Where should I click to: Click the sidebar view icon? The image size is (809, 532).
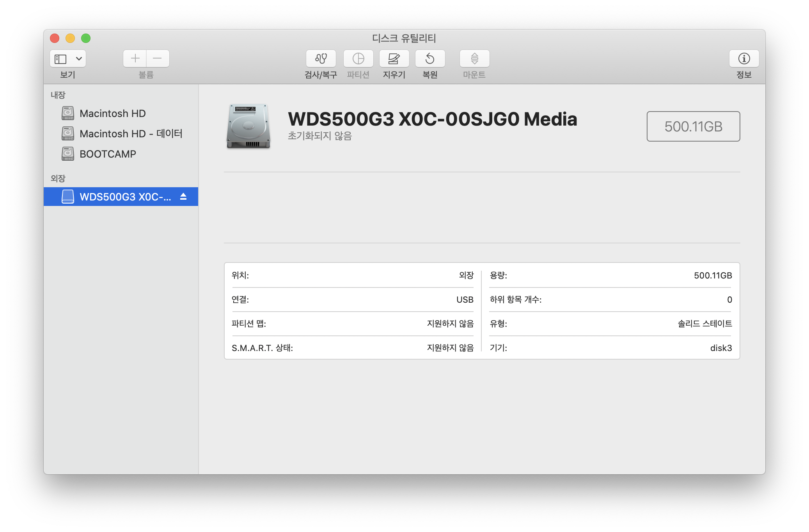pyautogui.click(x=60, y=59)
